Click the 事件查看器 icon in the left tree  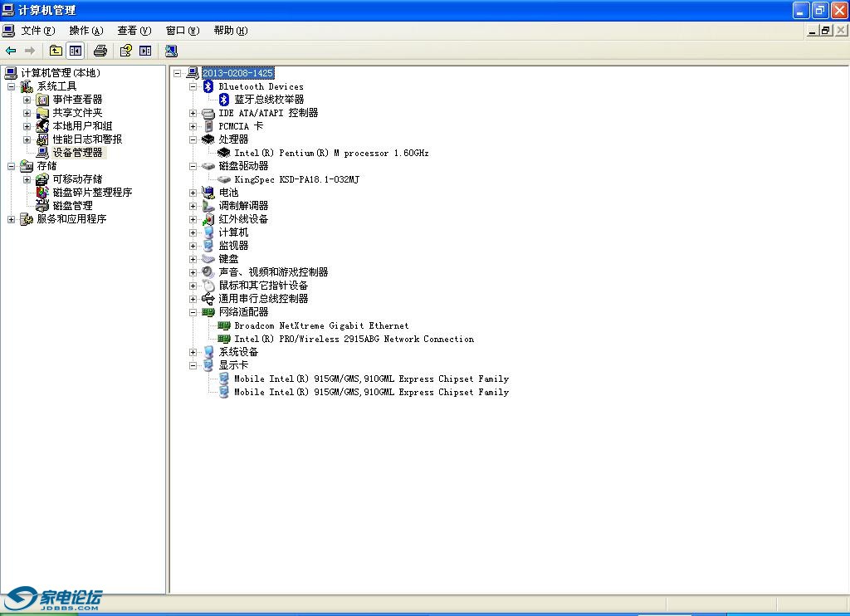click(x=42, y=100)
